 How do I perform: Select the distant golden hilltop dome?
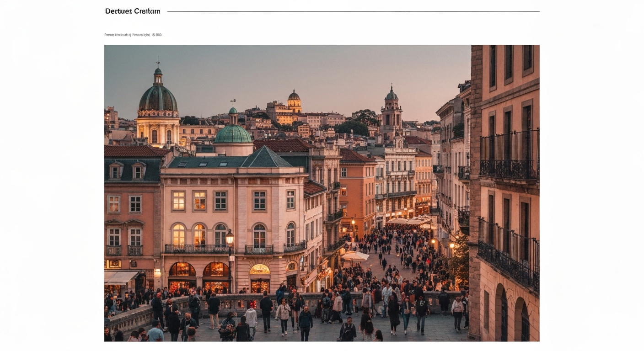click(x=294, y=96)
